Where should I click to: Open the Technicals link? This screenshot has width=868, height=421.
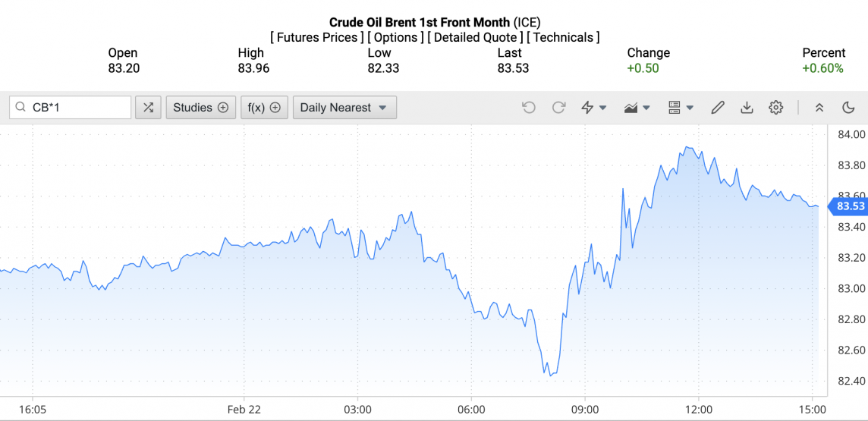pyautogui.click(x=563, y=37)
